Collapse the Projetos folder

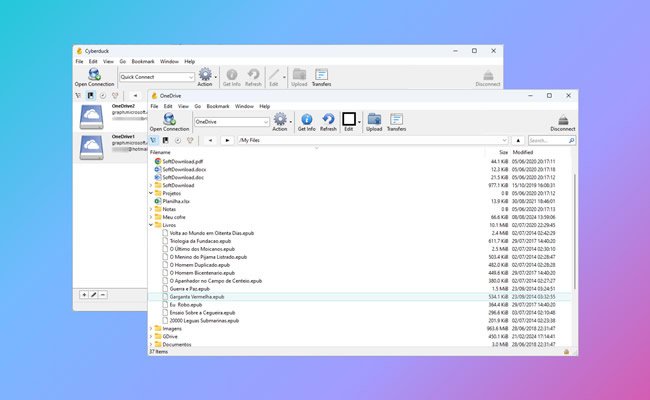[151, 193]
